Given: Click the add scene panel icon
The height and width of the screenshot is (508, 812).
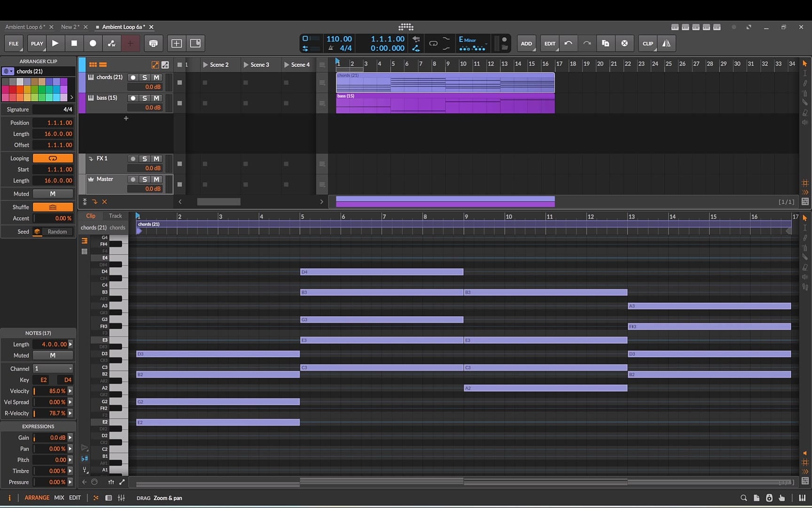Looking at the screenshot, I should [195, 43].
